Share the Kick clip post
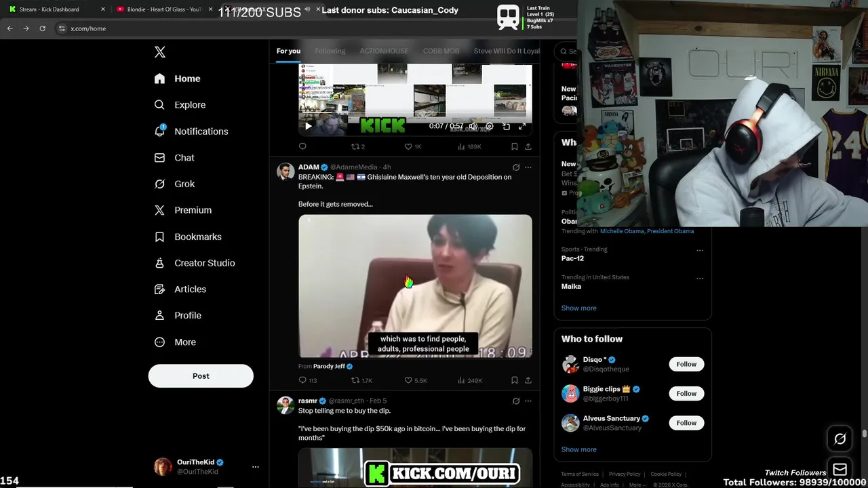Image resolution: width=868 pixels, height=488 pixels. click(528, 146)
